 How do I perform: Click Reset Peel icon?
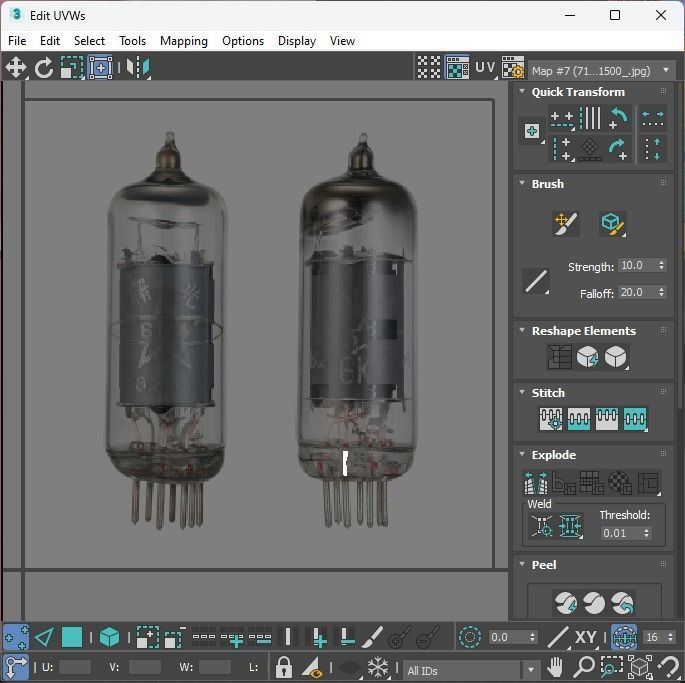click(623, 603)
